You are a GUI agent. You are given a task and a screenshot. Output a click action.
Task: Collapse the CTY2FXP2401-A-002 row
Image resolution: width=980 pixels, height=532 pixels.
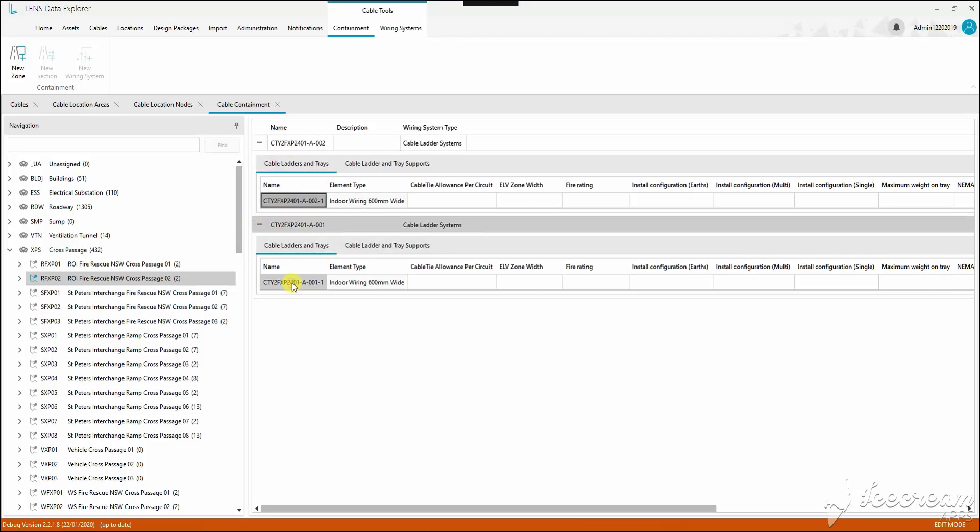tap(260, 143)
